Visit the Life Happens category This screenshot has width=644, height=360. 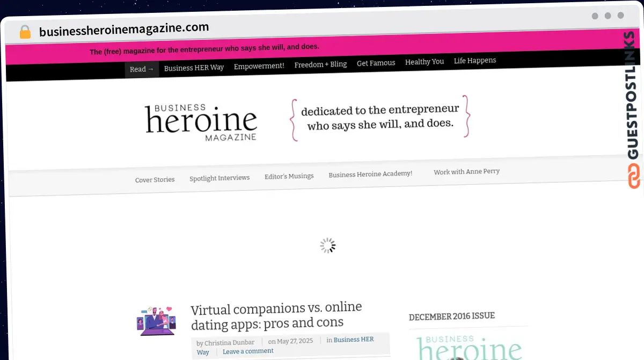pyautogui.click(x=475, y=60)
